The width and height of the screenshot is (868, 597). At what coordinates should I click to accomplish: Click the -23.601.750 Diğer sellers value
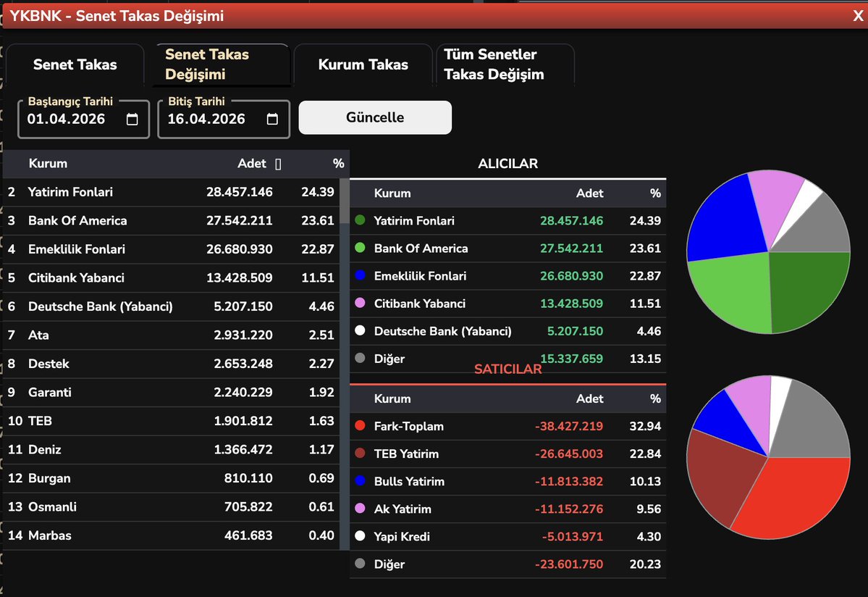pyautogui.click(x=568, y=564)
